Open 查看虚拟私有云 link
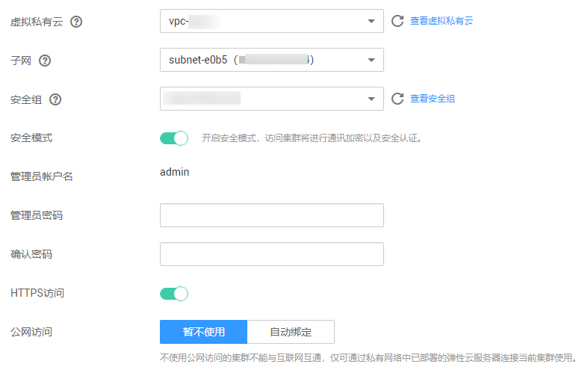 click(442, 21)
